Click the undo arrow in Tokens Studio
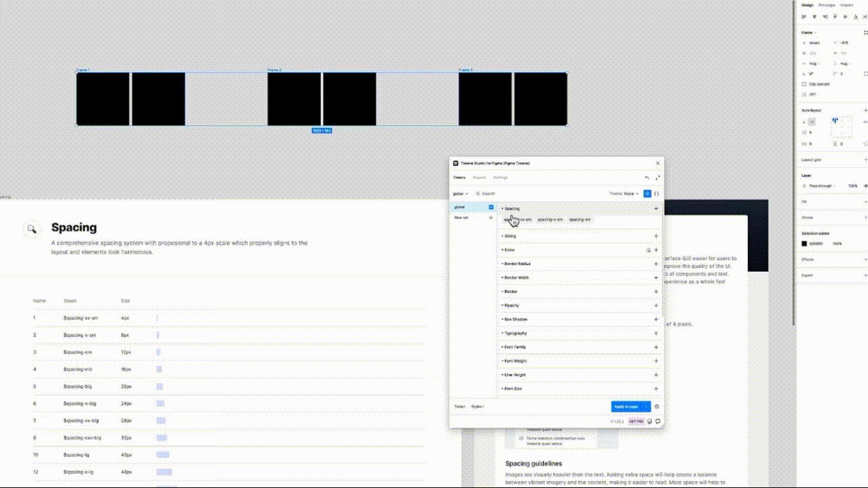This screenshot has width=868, height=488. pyautogui.click(x=646, y=177)
